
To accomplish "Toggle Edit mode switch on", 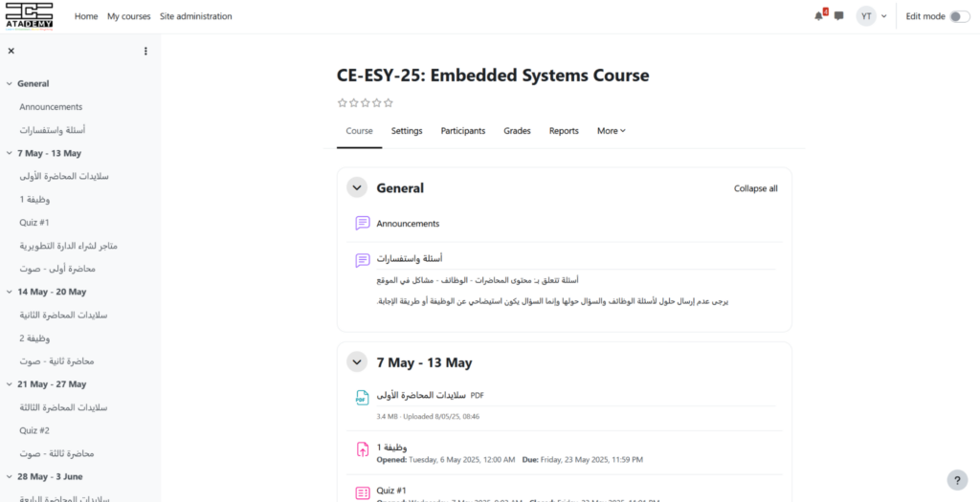I will (959, 16).
